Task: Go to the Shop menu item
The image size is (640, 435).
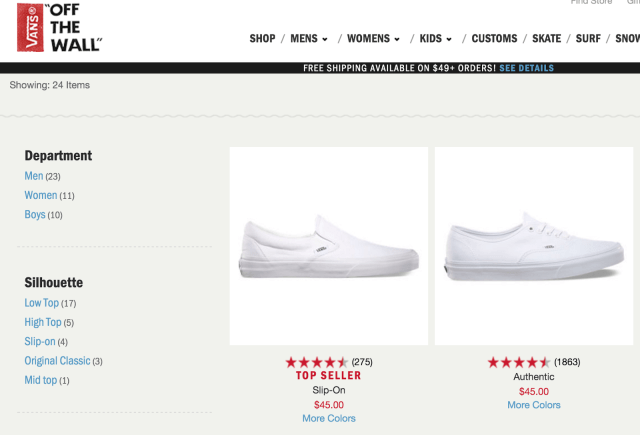Action: [262, 39]
